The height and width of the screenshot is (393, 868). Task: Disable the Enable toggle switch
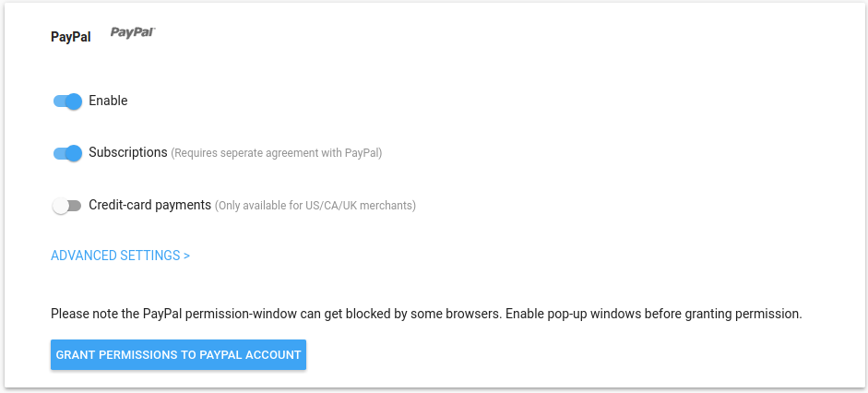(x=67, y=101)
